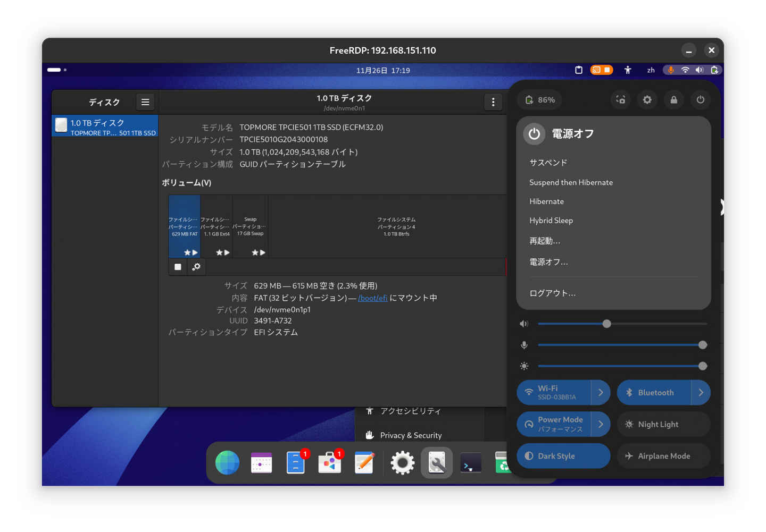Open Settings gear in quick settings panel

647,100
